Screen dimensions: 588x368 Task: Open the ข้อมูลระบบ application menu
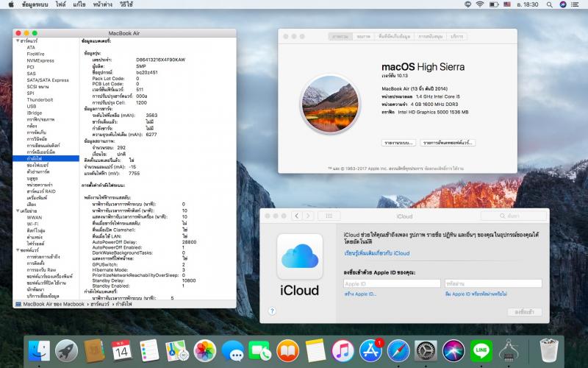[35, 4]
